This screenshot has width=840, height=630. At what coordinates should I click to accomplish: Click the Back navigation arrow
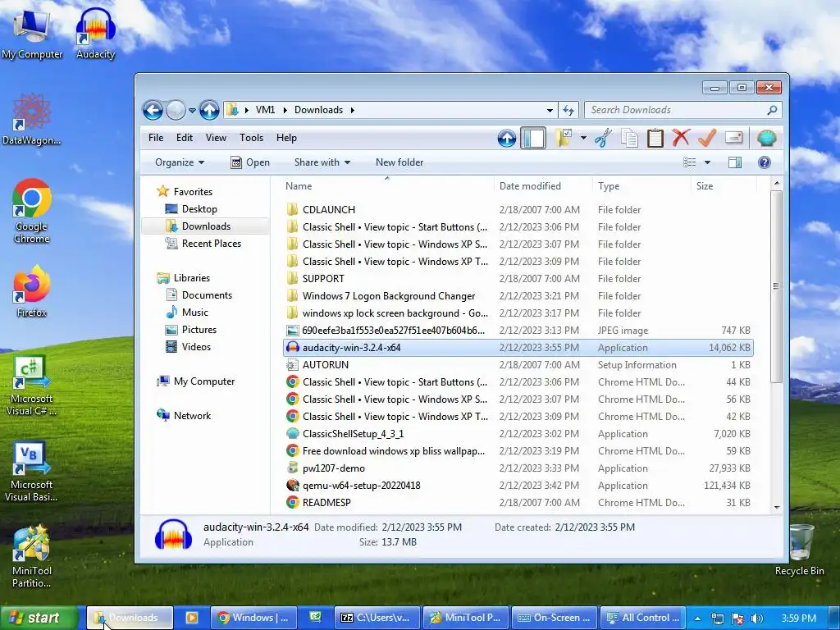(x=153, y=111)
